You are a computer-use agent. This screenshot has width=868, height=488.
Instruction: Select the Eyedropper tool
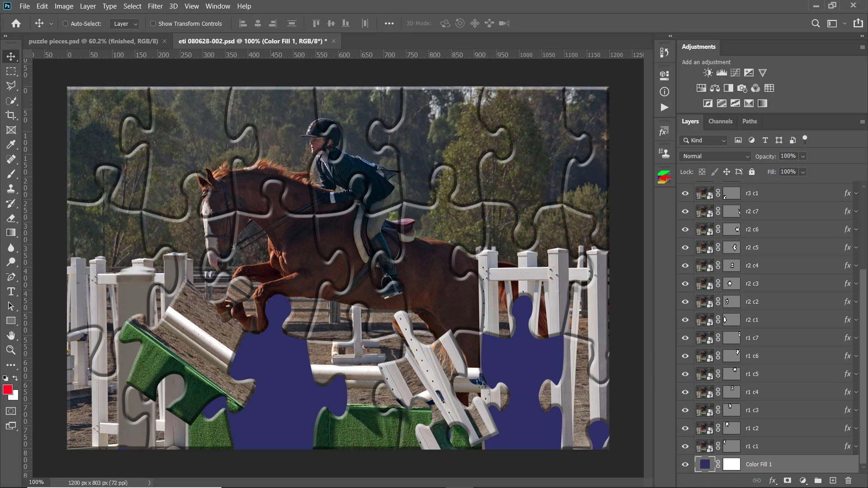click(11, 145)
